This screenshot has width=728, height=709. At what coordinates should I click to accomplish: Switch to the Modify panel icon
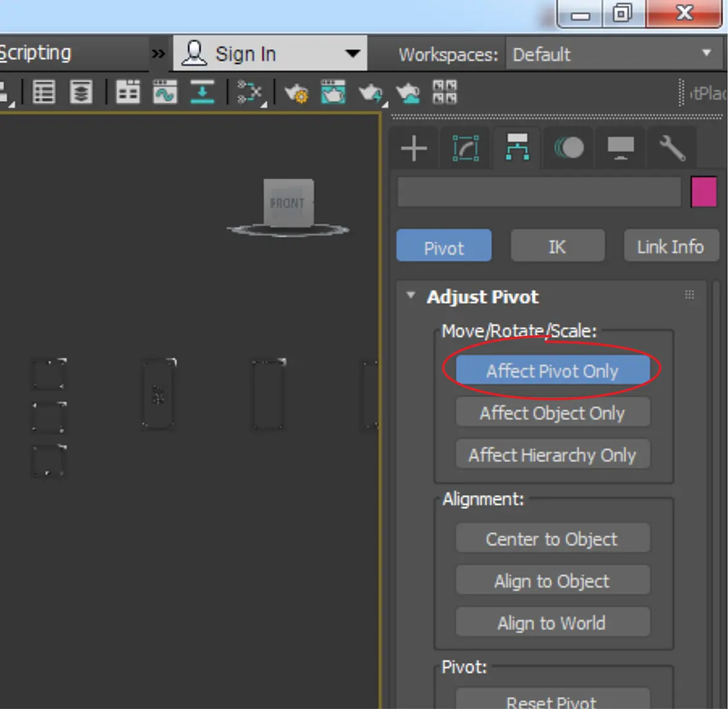click(466, 149)
